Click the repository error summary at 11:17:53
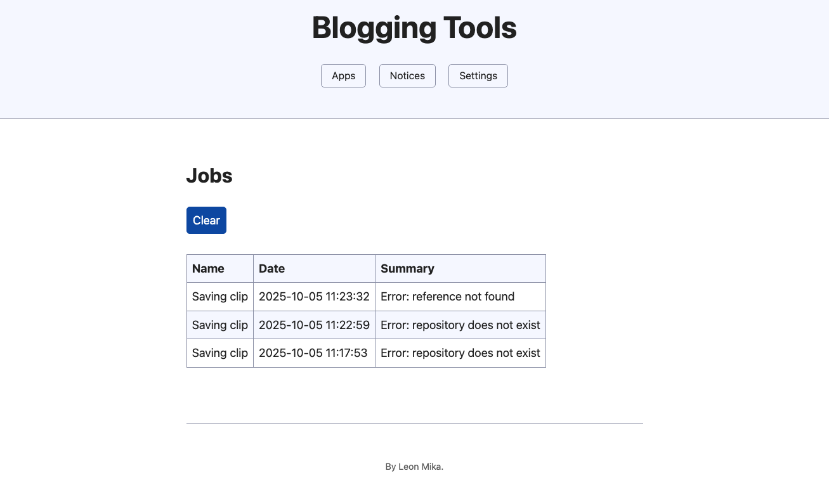 point(460,353)
